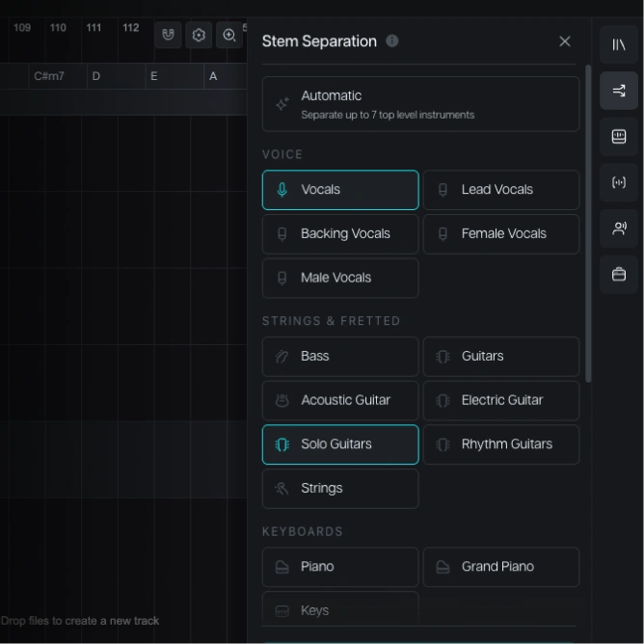Viewport: 644px width, 644px height.
Task: Open the timeline settings gear icon
Action: point(199,35)
